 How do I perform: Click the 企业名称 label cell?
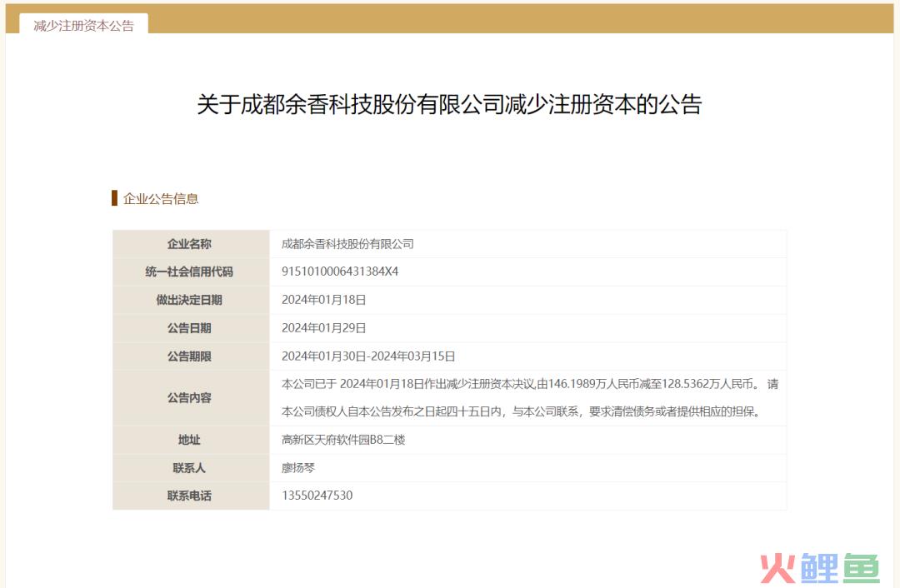190,244
